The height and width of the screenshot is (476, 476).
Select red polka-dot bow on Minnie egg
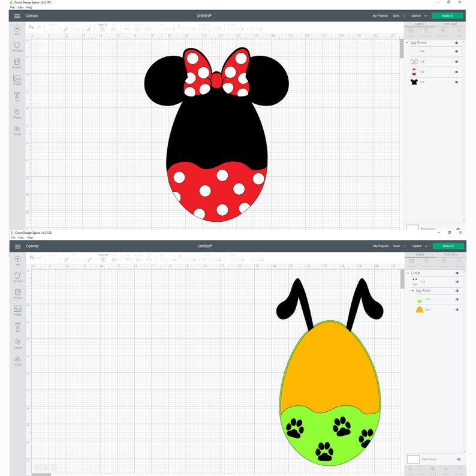pyautogui.click(x=217, y=73)
